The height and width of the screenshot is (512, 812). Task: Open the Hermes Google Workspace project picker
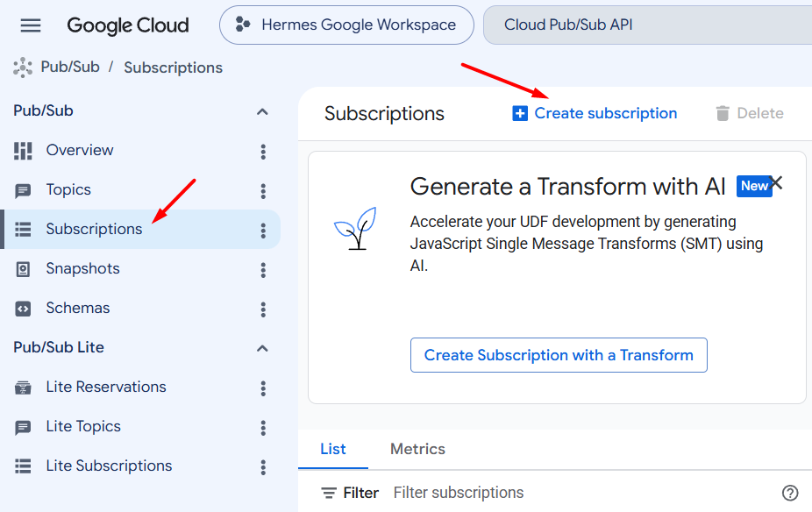pyautogui.click(x=346, y=25)
